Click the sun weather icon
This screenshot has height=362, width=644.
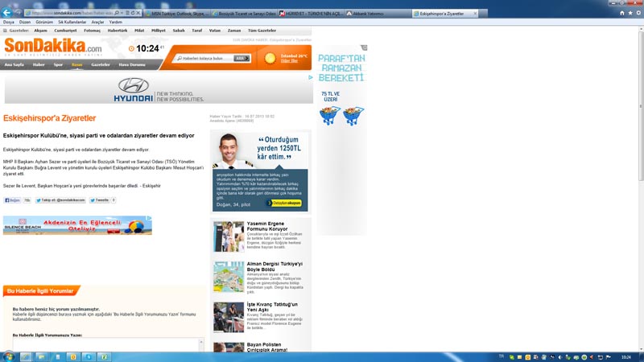click(270, 58)
